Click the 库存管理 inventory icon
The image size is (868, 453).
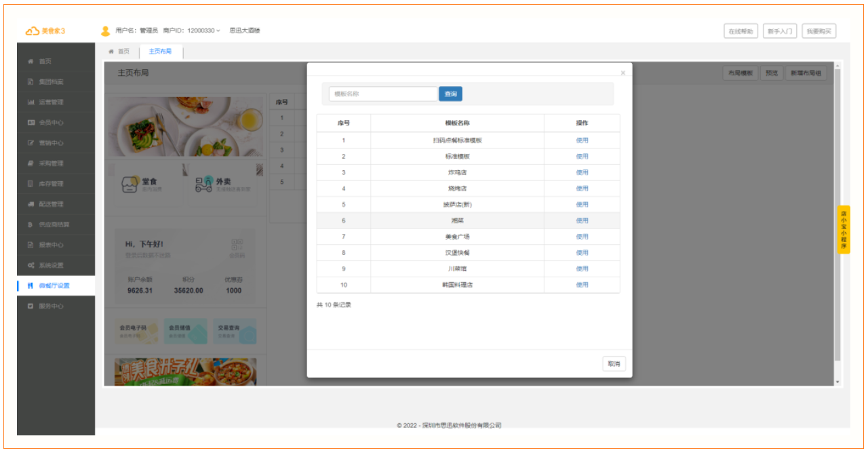[29, 183]
